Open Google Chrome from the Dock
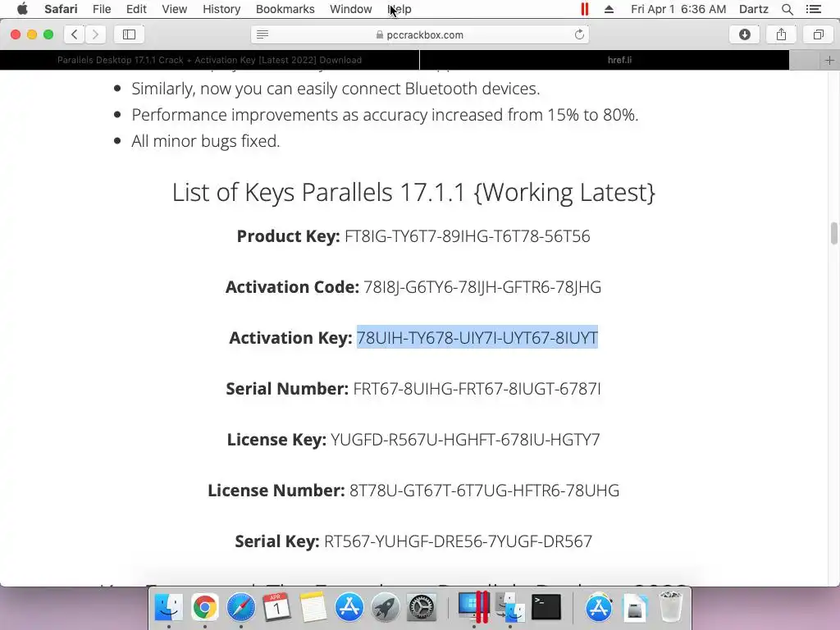Viewport: 840px width, 630px height. pos(204,607)
